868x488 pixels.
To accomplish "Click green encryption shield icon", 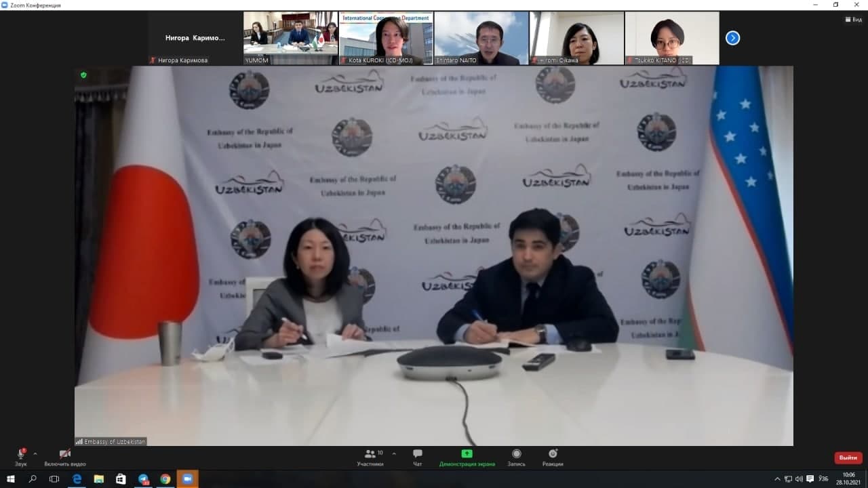I will coord(83,75).
